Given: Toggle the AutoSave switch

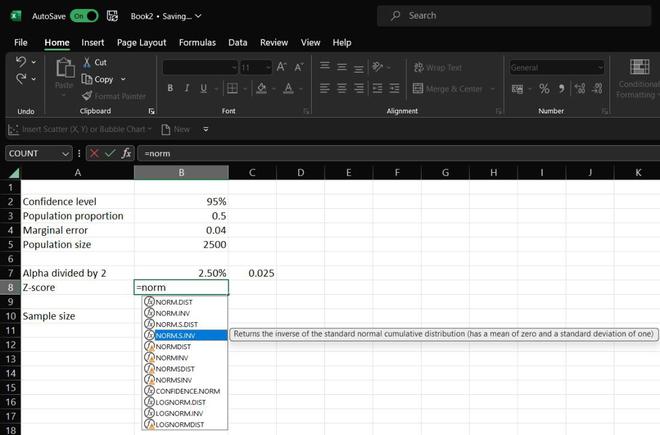Looking at the screenshot, I should point(84,16).
